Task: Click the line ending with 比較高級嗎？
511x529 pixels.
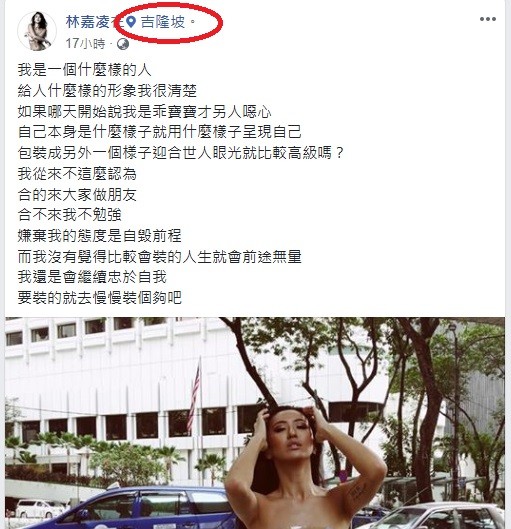Action: coord(181,153)
